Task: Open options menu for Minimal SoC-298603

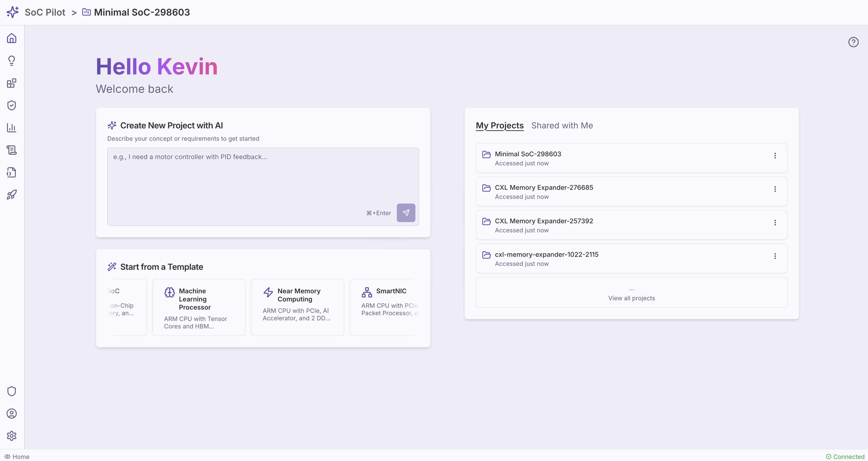Action: click(775, 156)
